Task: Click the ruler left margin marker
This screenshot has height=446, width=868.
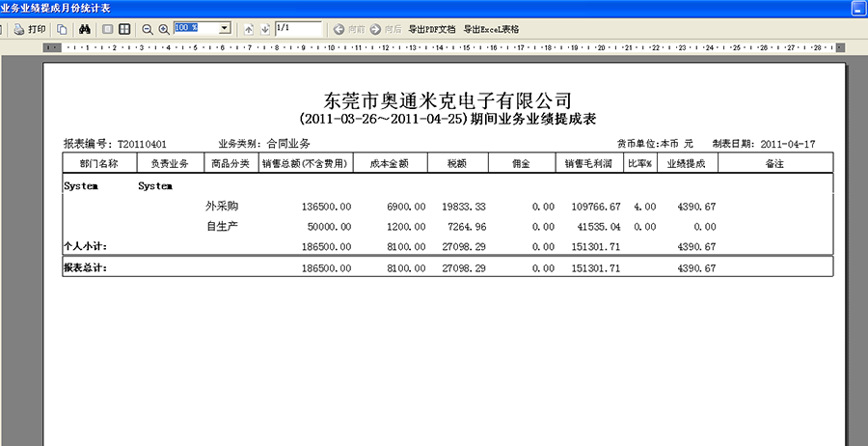Action: [x=52, y=47]
